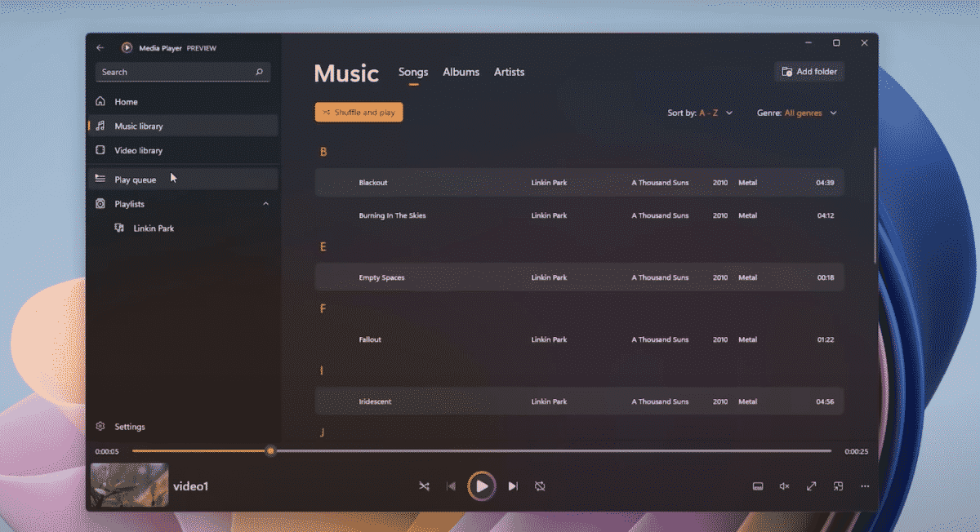Enter full screen with the expand icon
The width and height of the screenshot is (980, 532).
(812, 486)
